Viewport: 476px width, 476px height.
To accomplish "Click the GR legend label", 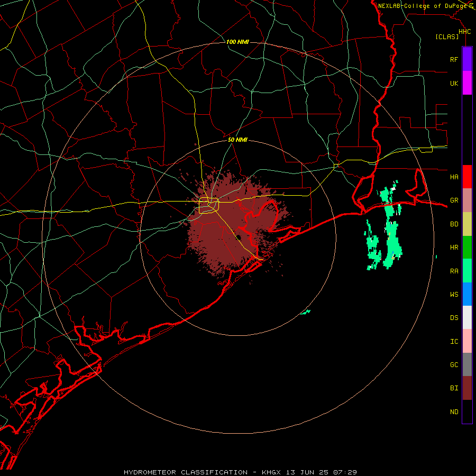I will pos(454,200).
